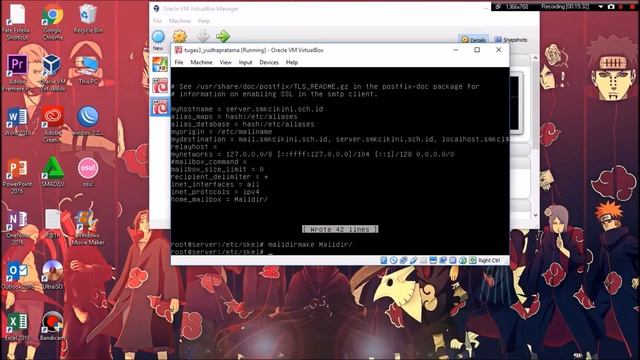640x360 pixels.
Task: Click the mouse integration status icon
Action: 463,260
